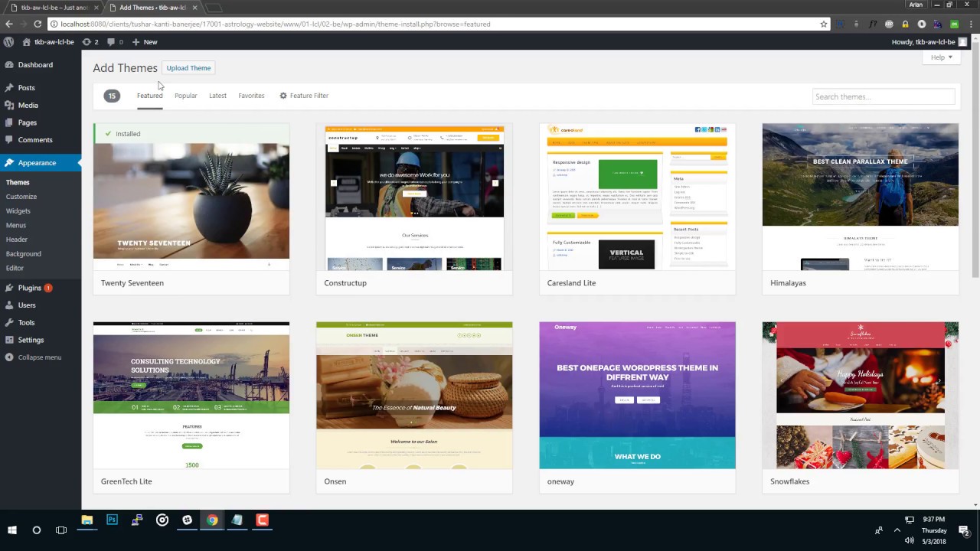
Task: Click the volume icon in the system tray
Action: (x=910, y=540)
